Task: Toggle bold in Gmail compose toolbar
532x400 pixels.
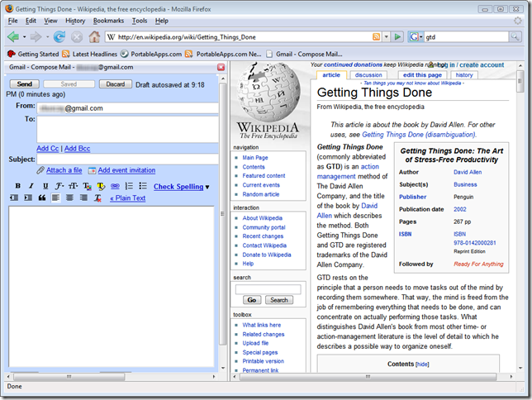Action: coord(17,186)
